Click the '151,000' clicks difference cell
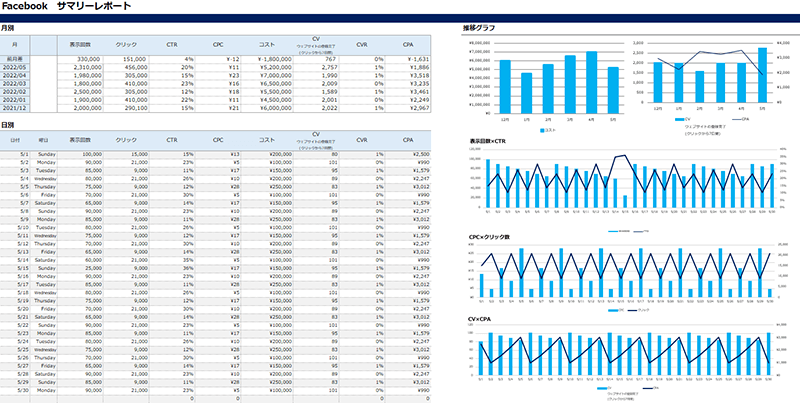The width and height of the screenshot is (800, 403). 126,59
